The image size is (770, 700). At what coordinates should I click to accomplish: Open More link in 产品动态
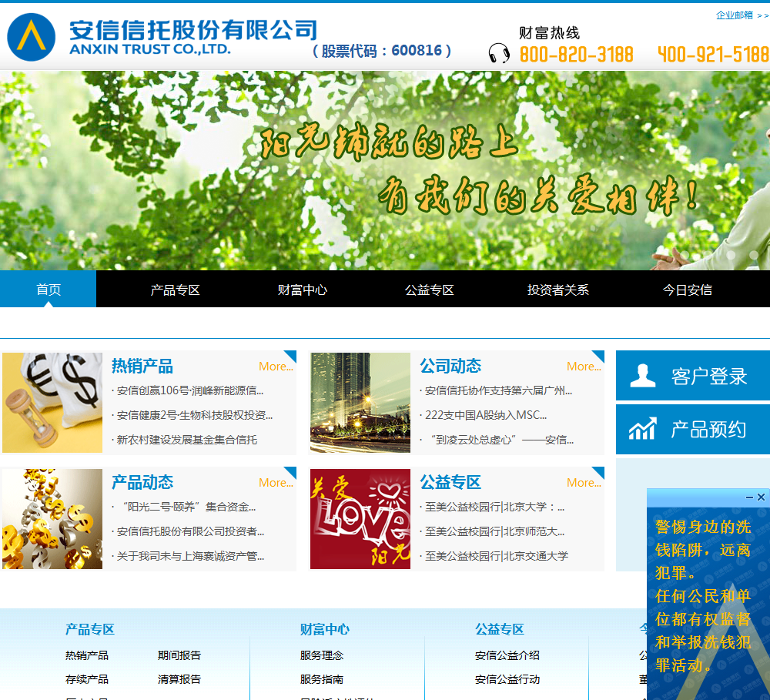[x=276, y=483]
